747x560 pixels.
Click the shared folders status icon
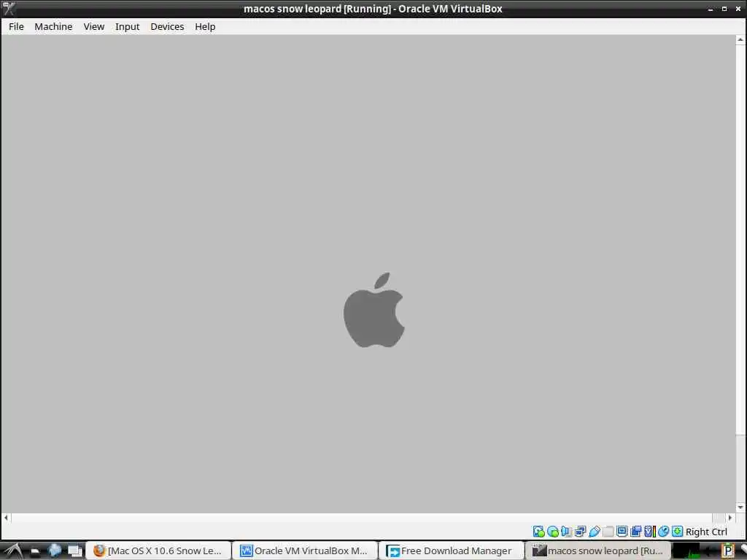[x=608, y=532]
